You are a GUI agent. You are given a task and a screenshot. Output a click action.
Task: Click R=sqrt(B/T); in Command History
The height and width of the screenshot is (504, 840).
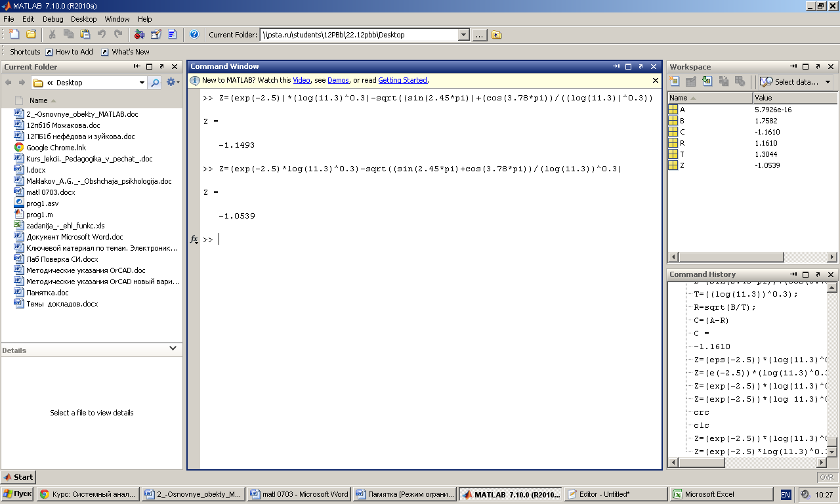[x=725, y=307]
